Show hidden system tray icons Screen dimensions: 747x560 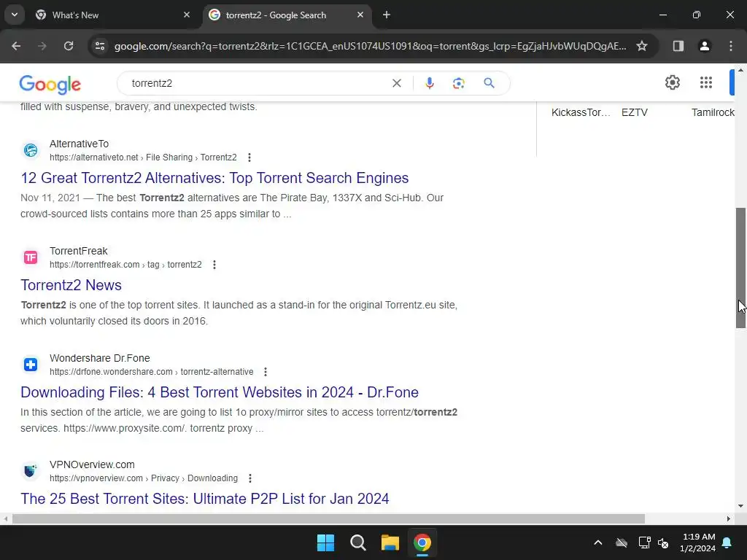click(598, 542)
